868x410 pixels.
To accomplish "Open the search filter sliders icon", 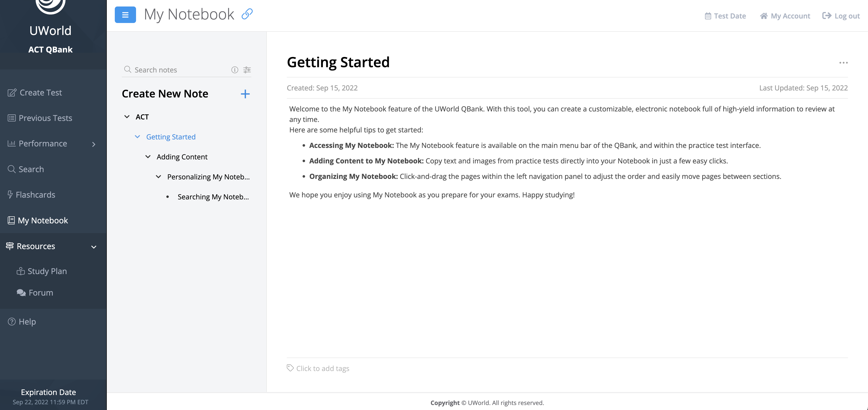I will 247,70.
